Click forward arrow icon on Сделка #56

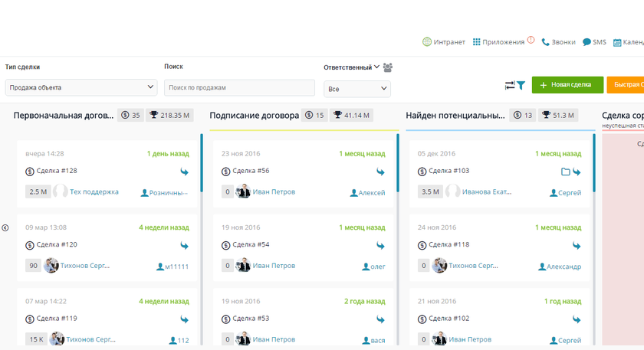click(x=380, y=172)
